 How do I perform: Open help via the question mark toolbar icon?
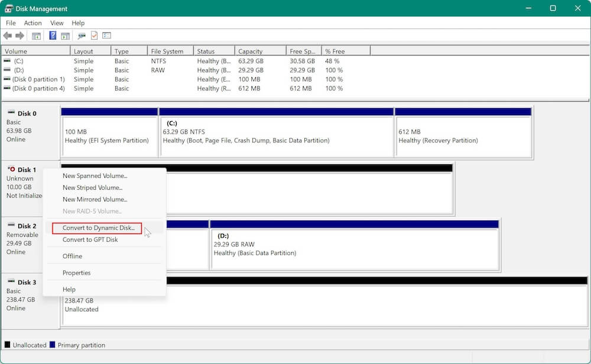[x=53, y=35]
